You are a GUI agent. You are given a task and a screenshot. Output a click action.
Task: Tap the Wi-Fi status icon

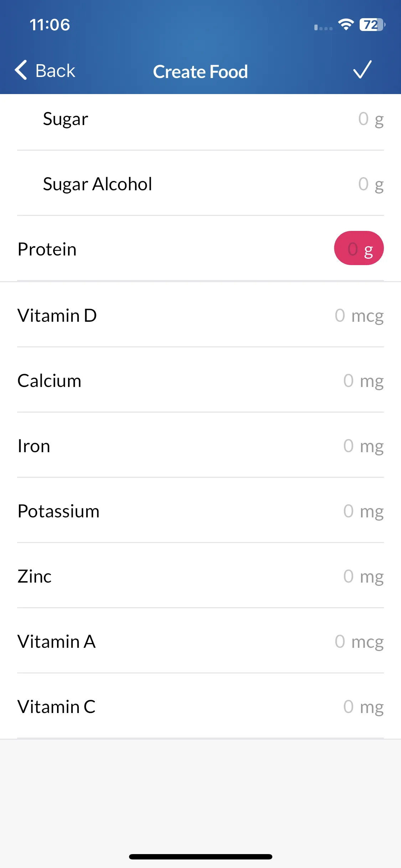(346, 25)
